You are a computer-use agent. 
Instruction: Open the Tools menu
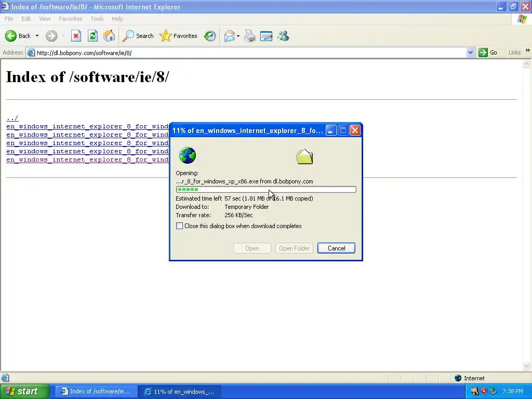(x=97, y=19)
